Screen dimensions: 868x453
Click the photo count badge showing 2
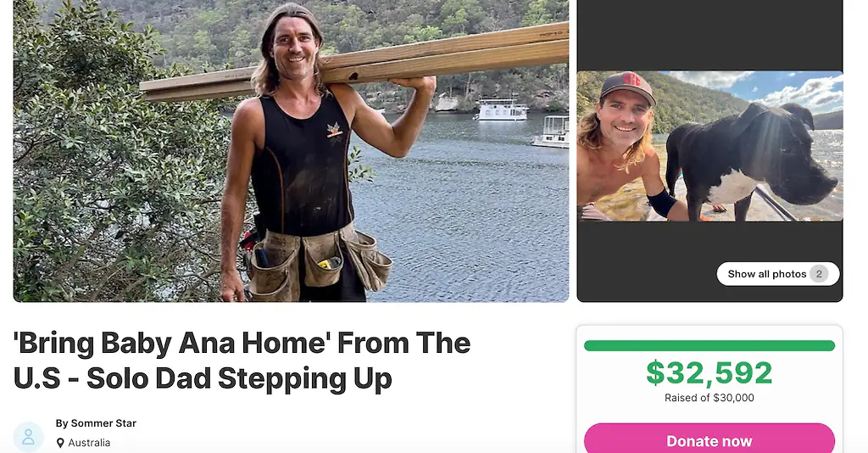819,274
